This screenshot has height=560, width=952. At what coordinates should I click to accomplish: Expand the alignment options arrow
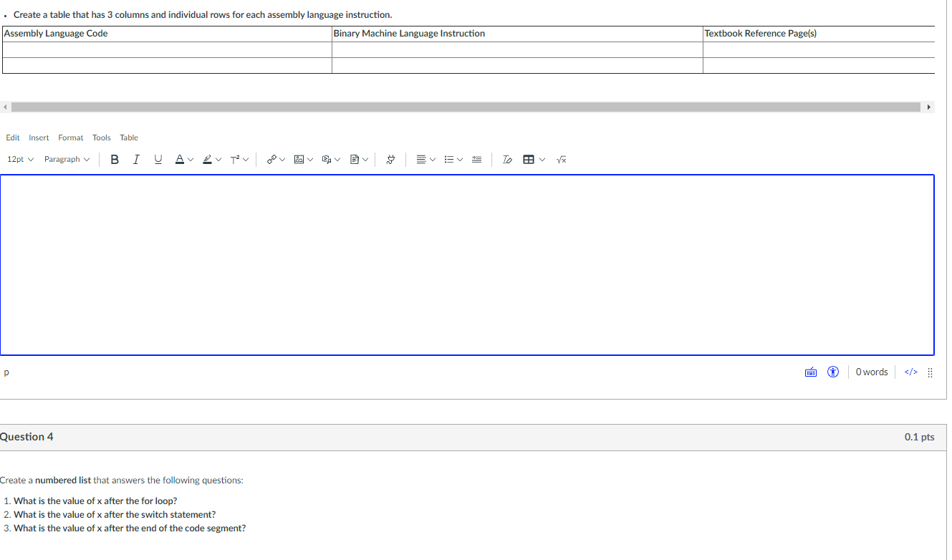click(433, 159)
